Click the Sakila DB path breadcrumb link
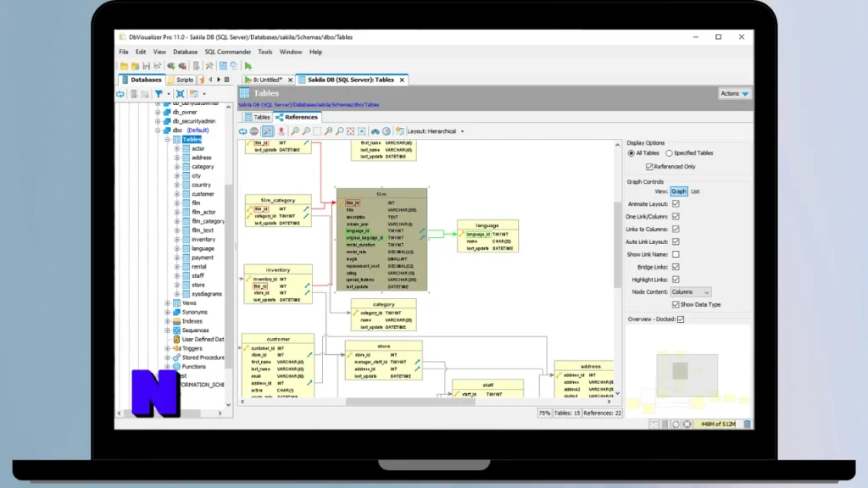The image size is (868, 488). pyautogui.click(x=309, y=104)
